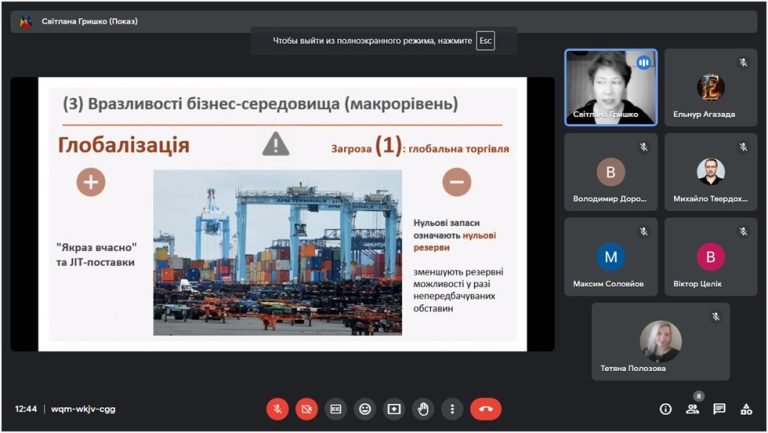Click slide text Загроза (1): глобальна торгівля
The width and height of the screenshot is (768, 433).
point(420,146)
